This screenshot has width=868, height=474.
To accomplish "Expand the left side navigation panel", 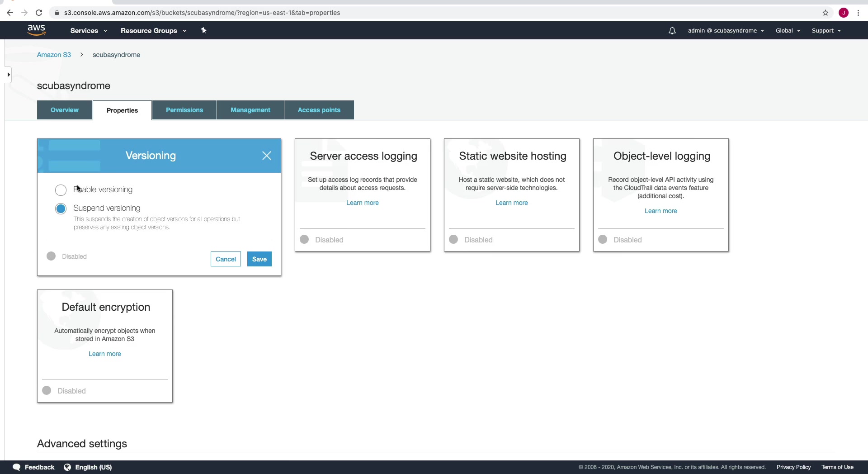I will (x=8, y=75).
